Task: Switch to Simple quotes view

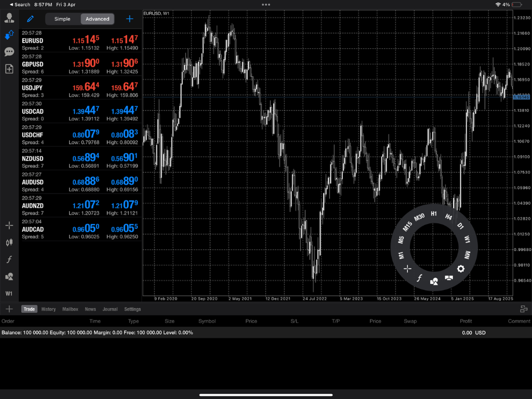Action: coord(62,19)
